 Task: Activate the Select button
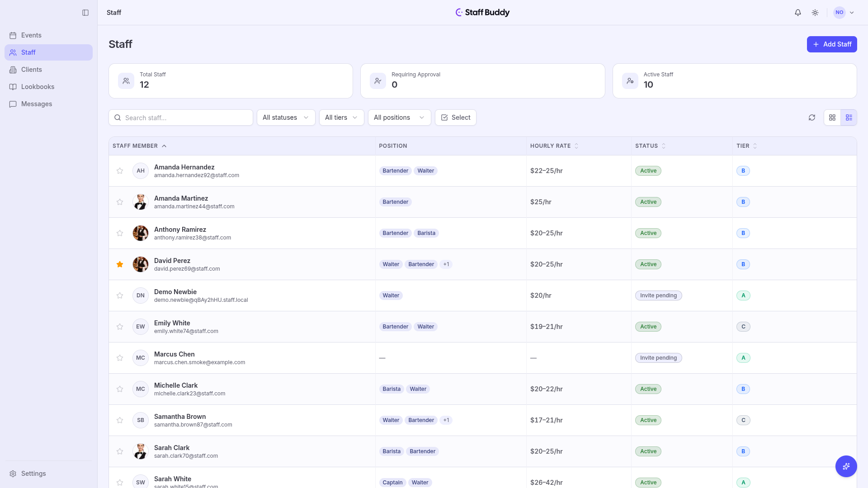(x=456, y=117)
